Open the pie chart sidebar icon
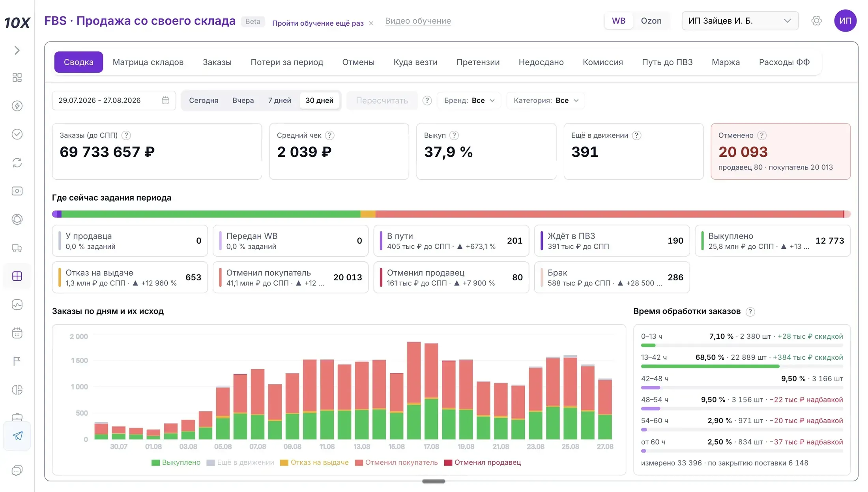 click(17, 390)
